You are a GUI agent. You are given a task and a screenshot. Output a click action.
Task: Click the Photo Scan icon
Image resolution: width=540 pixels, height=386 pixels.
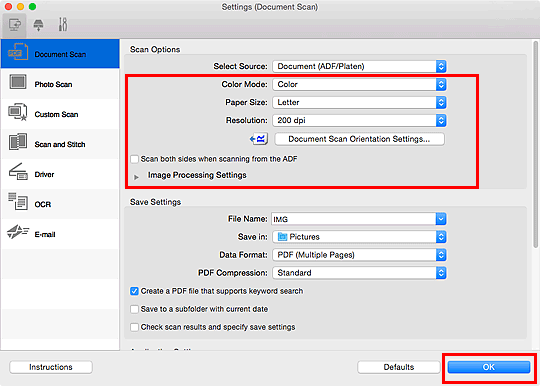coord(18,82)
